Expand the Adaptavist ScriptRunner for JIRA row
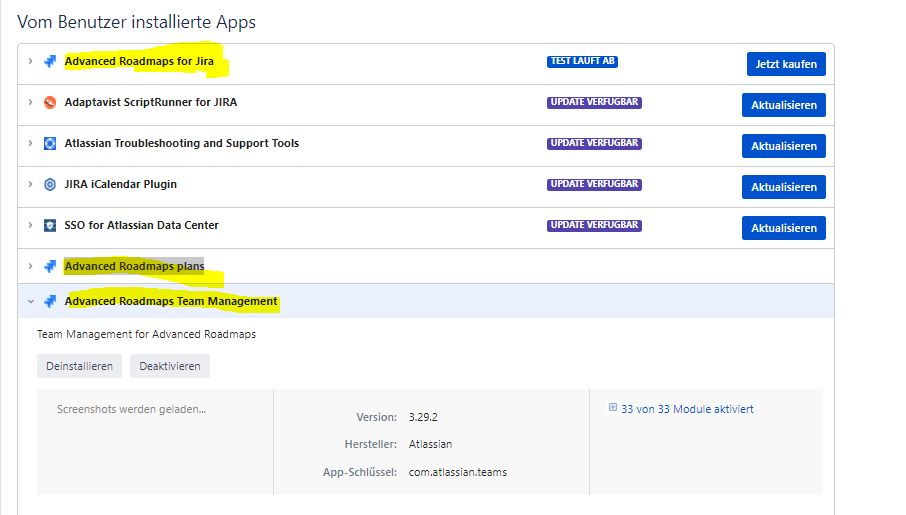This screenshot has width=906, height=515. pos(31,102)
